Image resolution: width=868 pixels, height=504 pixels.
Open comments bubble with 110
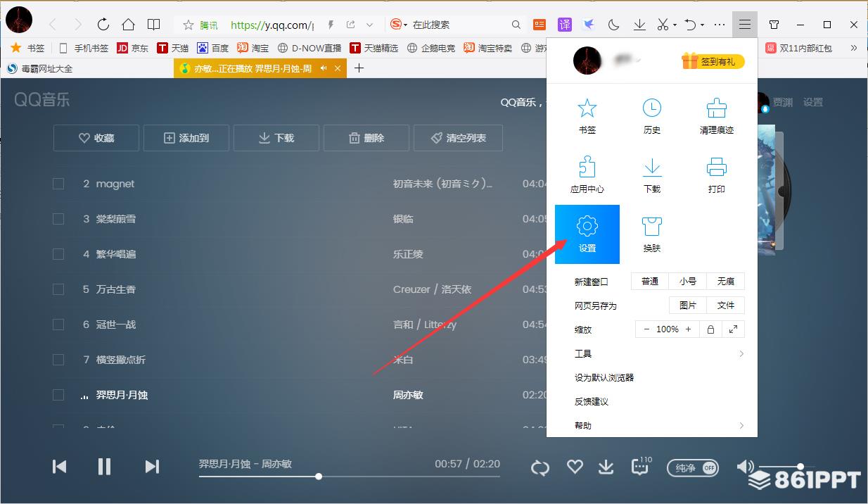(x=641, y=466)
